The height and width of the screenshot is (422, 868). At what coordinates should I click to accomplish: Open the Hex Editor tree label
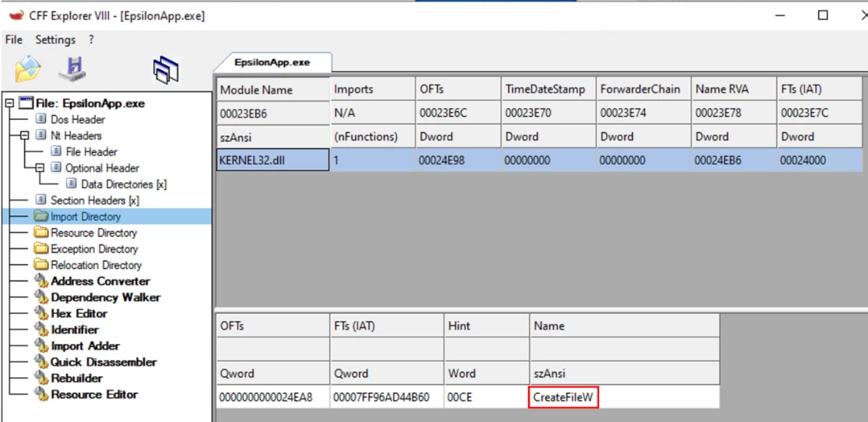click(79, 314)
